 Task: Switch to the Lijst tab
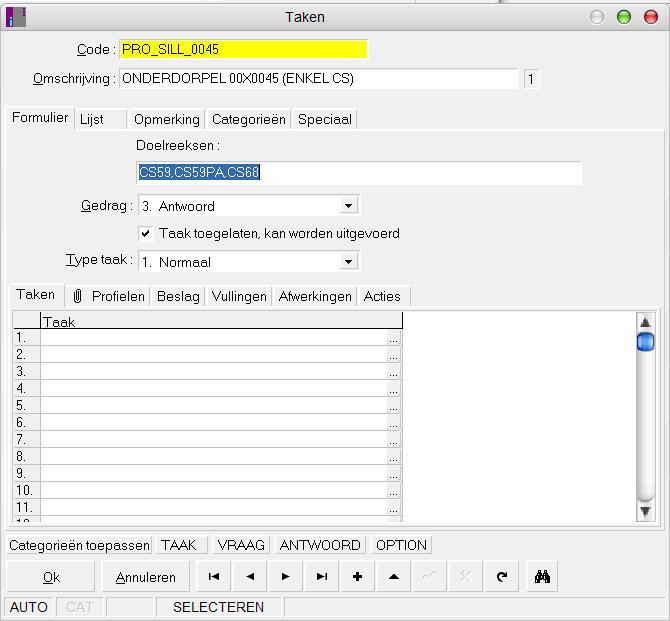(100, 119)
